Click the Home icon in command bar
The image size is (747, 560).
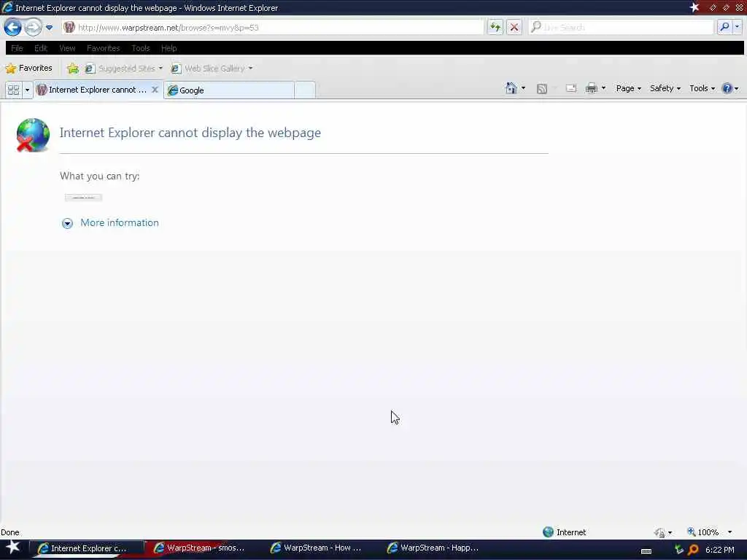click(x=511, y=88)
